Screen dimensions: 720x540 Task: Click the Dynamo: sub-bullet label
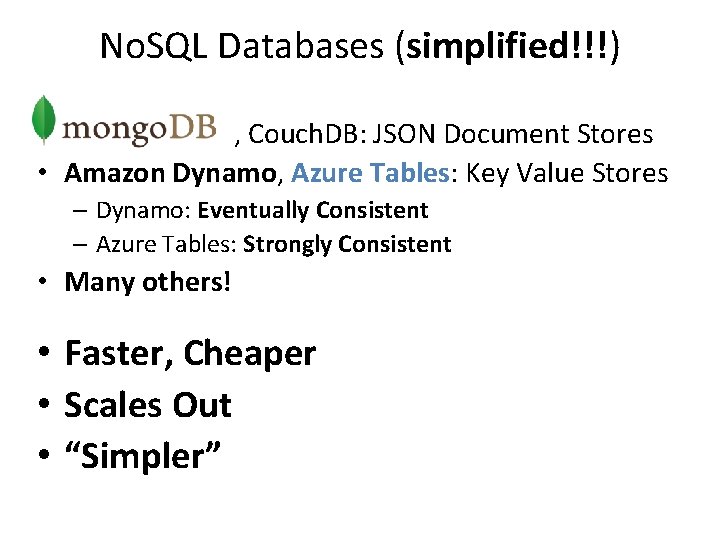[144, 211]
